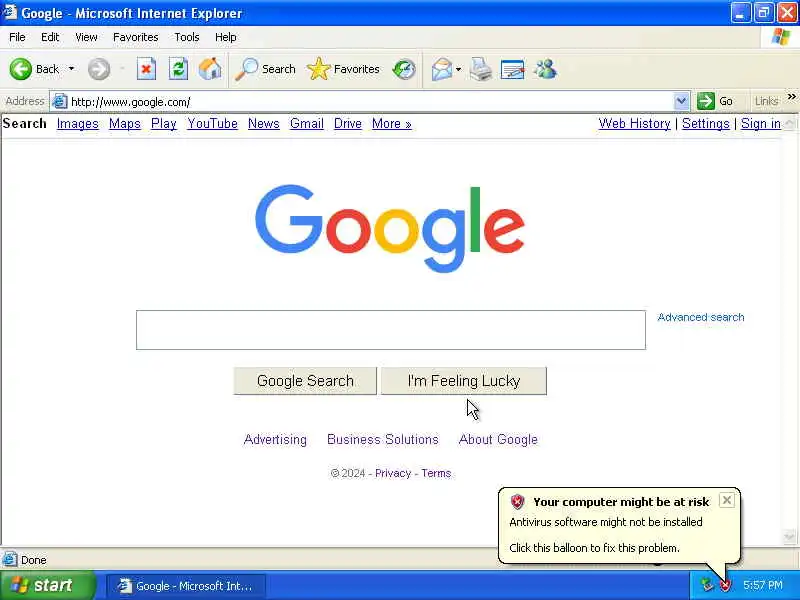Screen dimensions: 800x600
Task: Expand the Links toolbar chevron
Action: [x=791, y=96]
